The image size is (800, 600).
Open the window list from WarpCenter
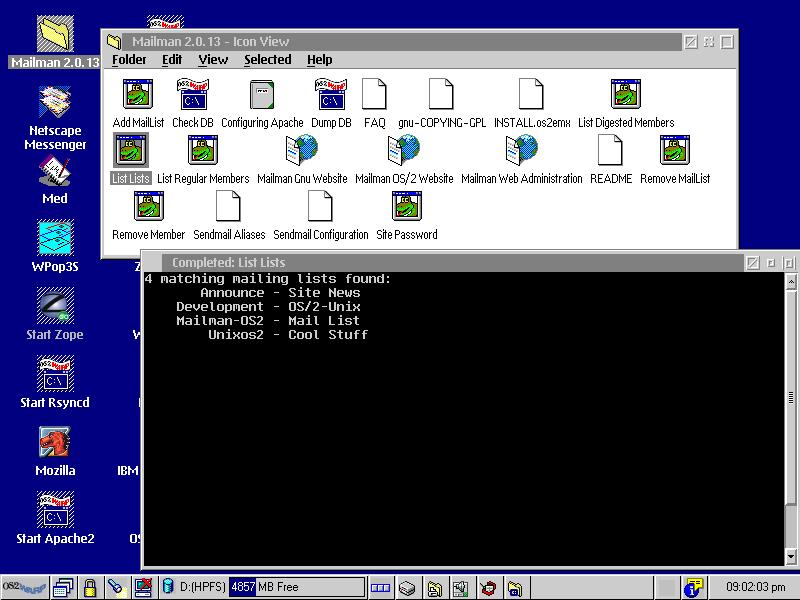(63, 587)
